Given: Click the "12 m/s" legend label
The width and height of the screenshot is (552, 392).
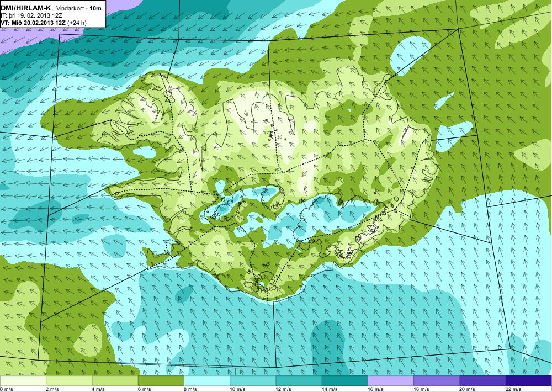Looking at the screenshot, I should click(284, 389).
